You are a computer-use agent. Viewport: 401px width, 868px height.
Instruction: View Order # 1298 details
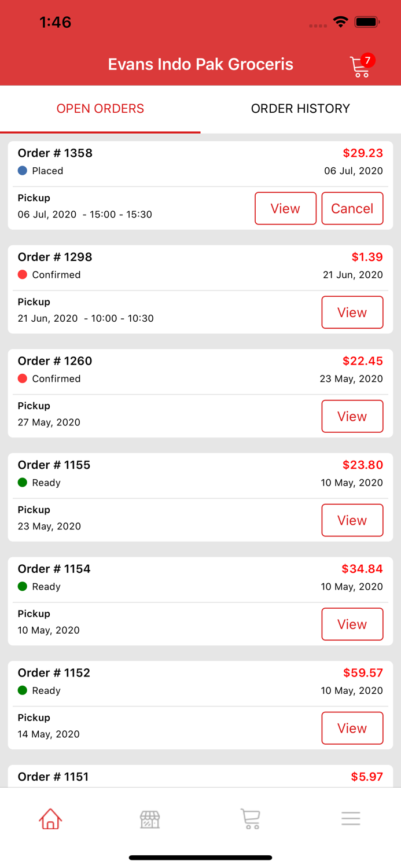click(352, 312)
